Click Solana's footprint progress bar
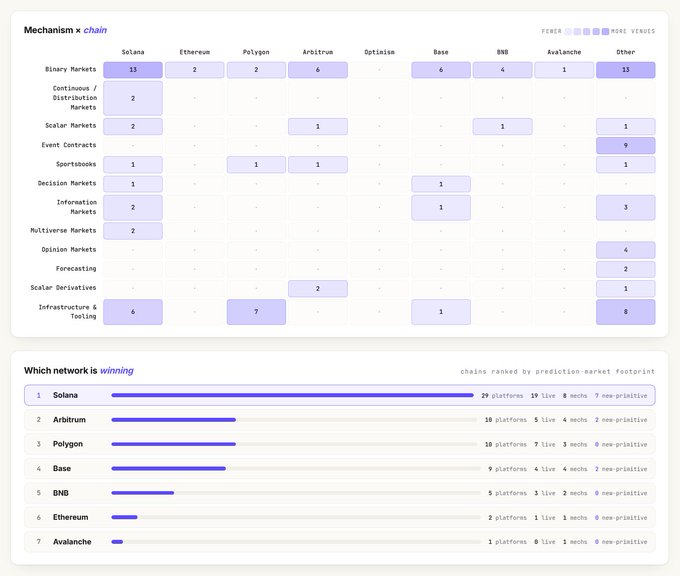Image resolution: width=680 pixels, height=576 pixels. (x=292, y=395)
